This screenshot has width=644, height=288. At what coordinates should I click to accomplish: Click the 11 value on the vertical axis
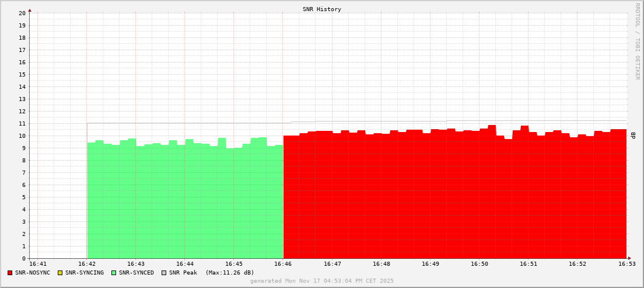point(22,123)
